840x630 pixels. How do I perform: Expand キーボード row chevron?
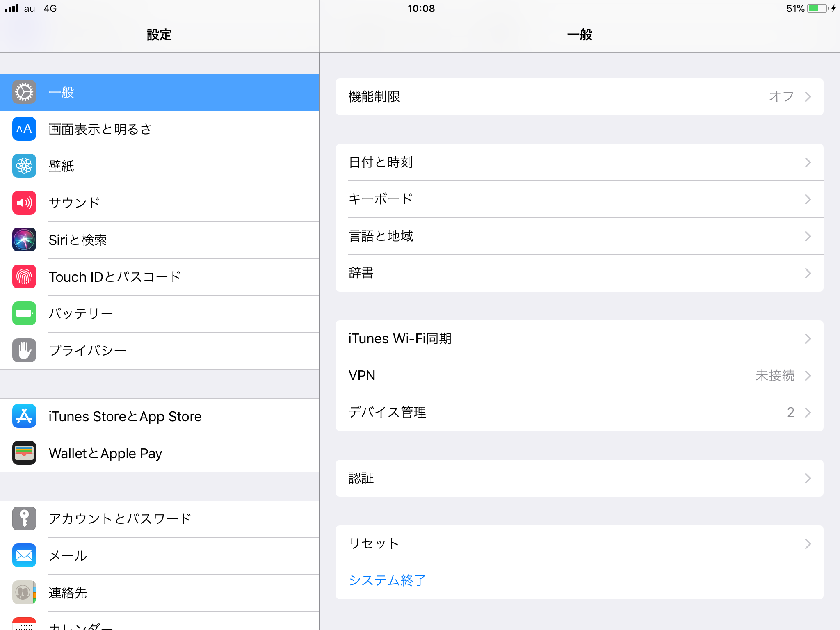point(808,199)
